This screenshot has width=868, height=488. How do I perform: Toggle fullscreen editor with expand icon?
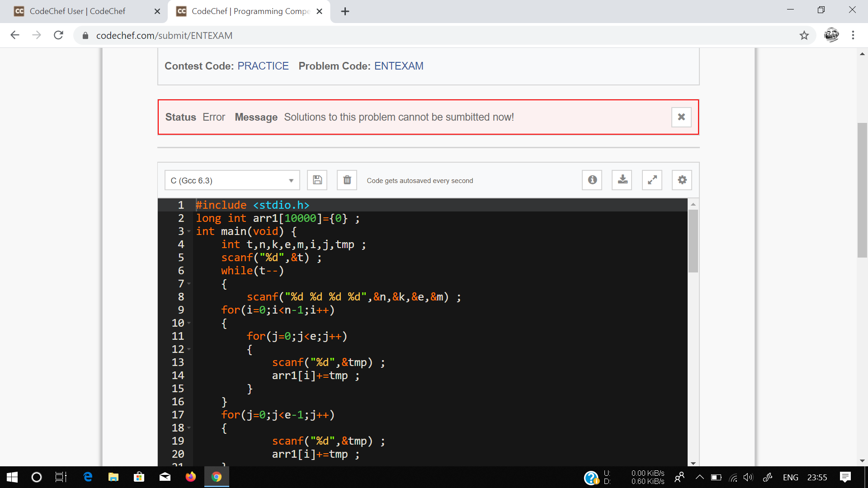pyautogui.click(x=652, y=180)
